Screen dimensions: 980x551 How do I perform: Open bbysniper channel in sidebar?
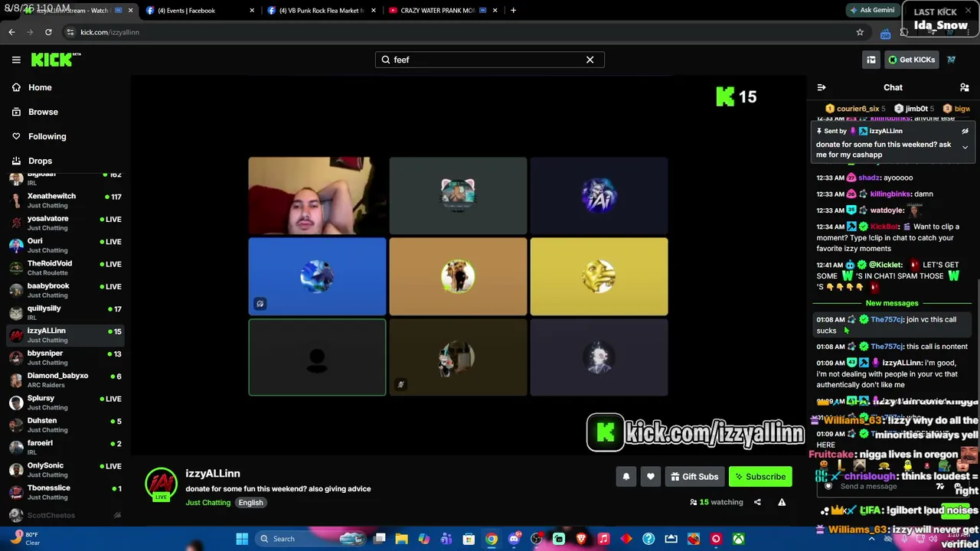pos(65,357)
